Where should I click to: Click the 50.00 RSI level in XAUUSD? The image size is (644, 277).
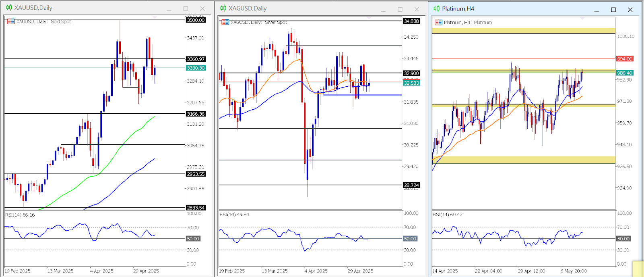coord(193,239)
